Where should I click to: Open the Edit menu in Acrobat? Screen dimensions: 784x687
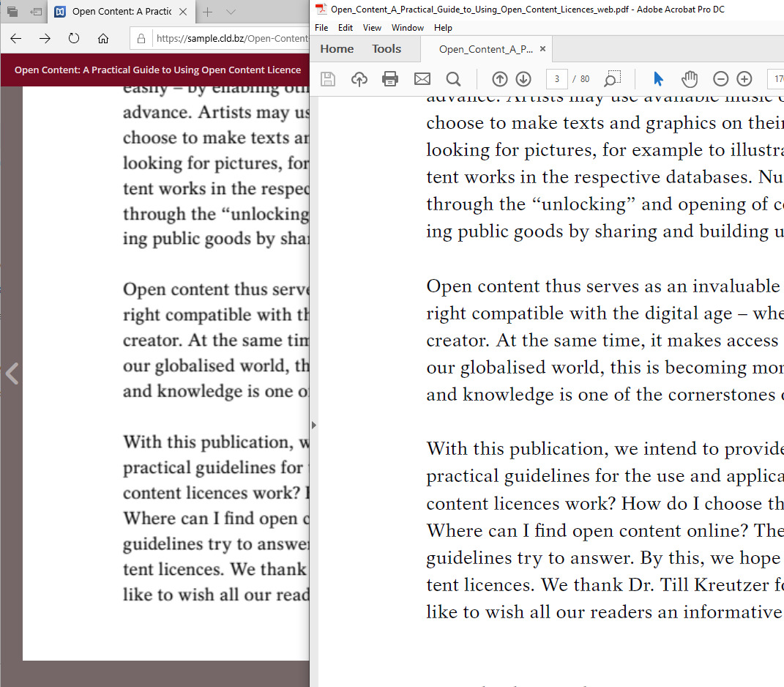pyautogui.click(x=346, y=28)
